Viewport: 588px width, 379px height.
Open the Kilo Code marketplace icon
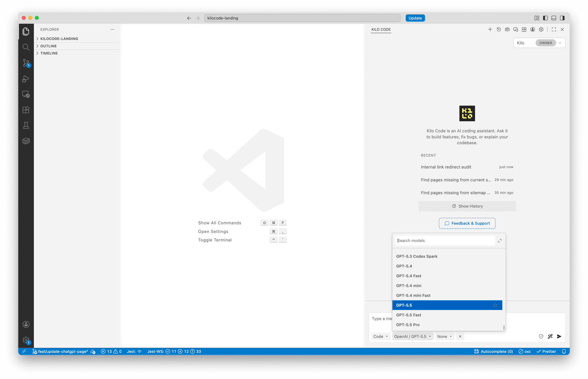524,29
